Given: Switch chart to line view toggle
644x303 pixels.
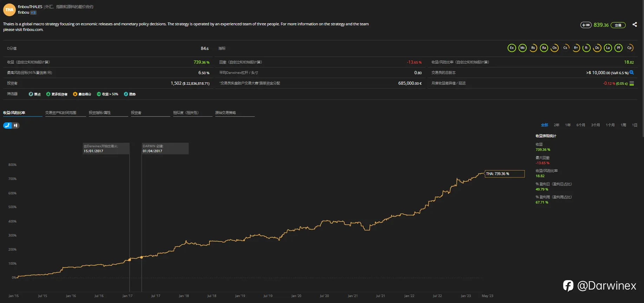Looking at the screenshot, I should coord(7,125).
